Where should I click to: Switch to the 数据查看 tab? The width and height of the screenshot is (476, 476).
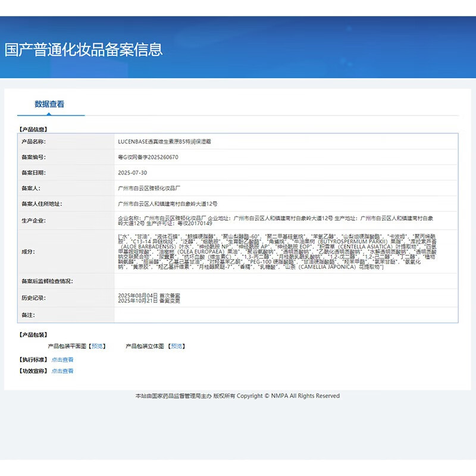tap(51, 104)
